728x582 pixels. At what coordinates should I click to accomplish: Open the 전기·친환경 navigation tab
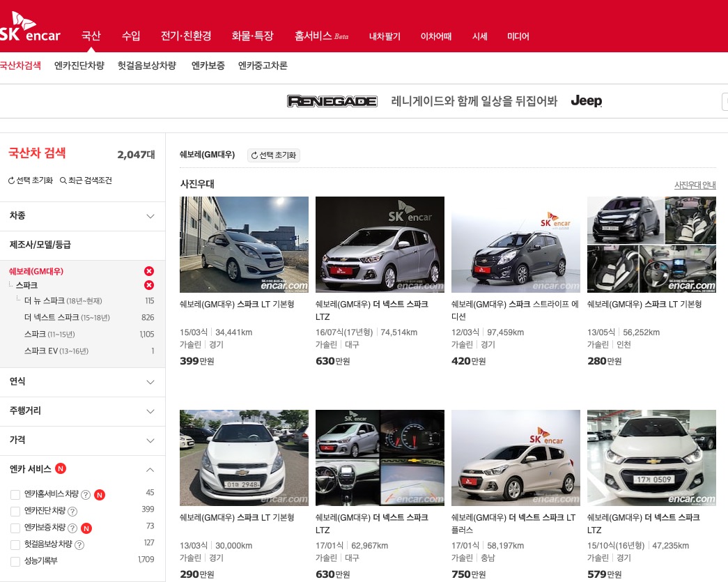[x=186, y=36]
